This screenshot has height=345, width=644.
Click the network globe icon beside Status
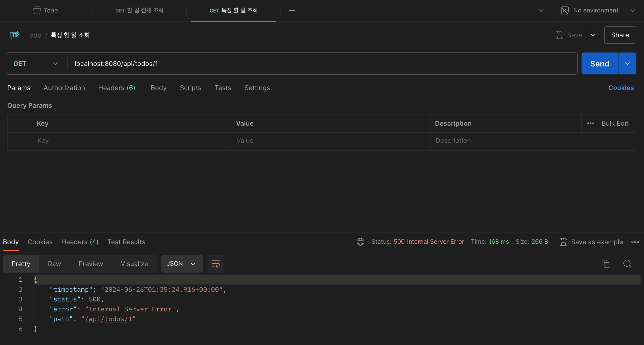pos(360,242)
